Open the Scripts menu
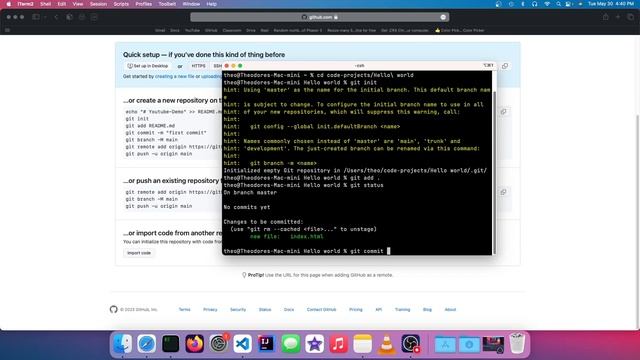Screen dimensions: 640x360 (121, 4)
